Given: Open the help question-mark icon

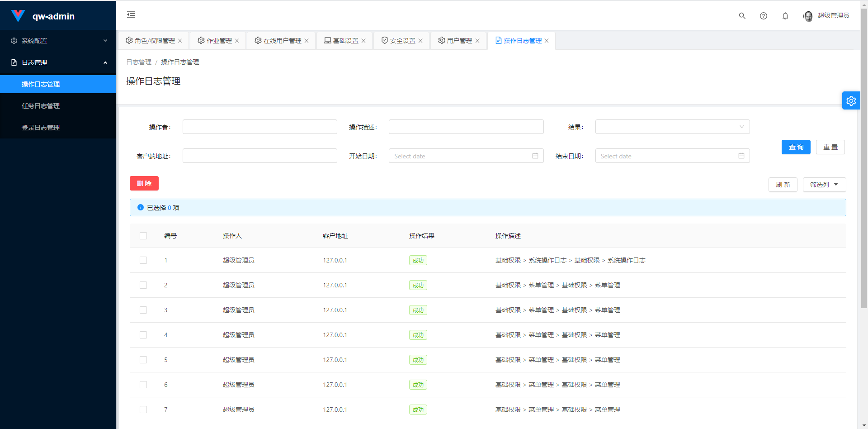Looking at the screenshot, I should 764,16.
